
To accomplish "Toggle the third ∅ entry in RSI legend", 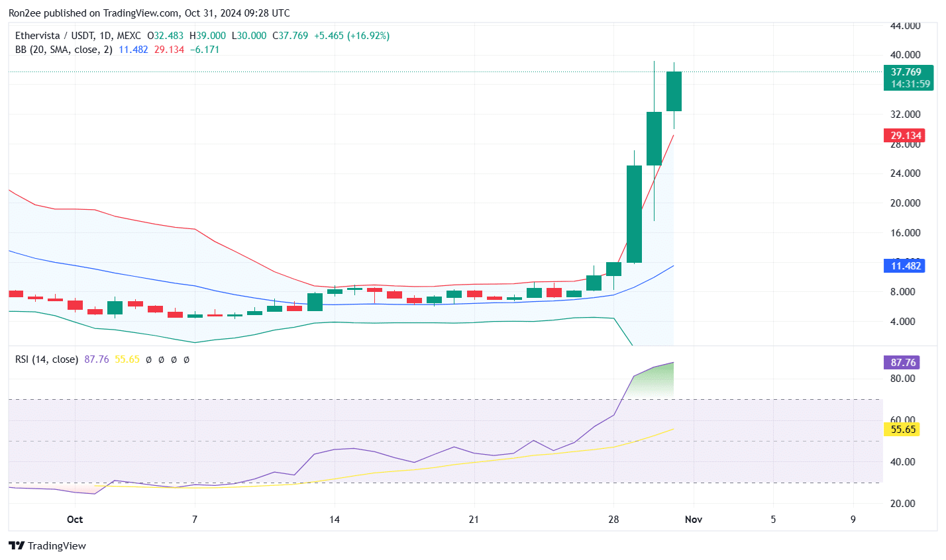I will (174, 359).
